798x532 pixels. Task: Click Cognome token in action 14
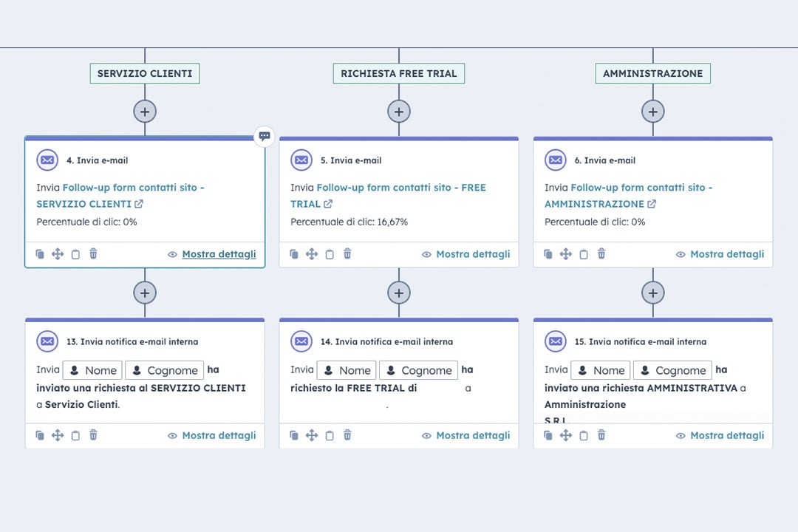pos(418,370)
